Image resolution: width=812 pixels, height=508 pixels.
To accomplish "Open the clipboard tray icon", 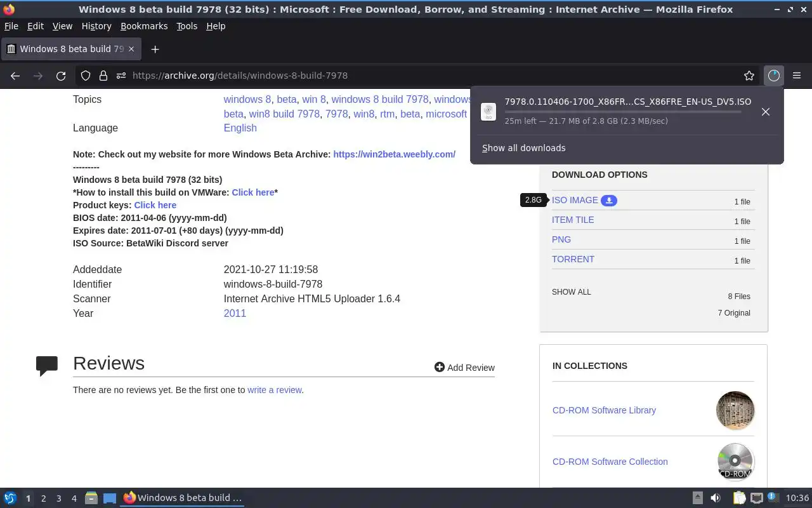I will [739, 498].
